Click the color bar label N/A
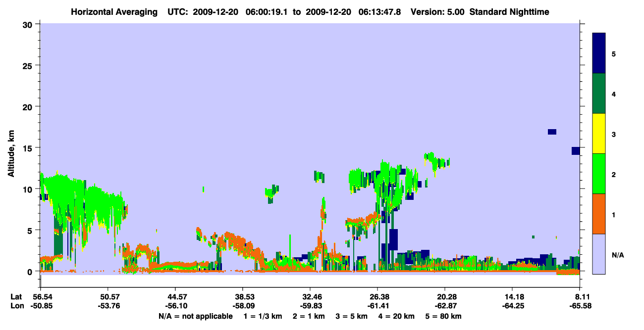 pos(617,255)
